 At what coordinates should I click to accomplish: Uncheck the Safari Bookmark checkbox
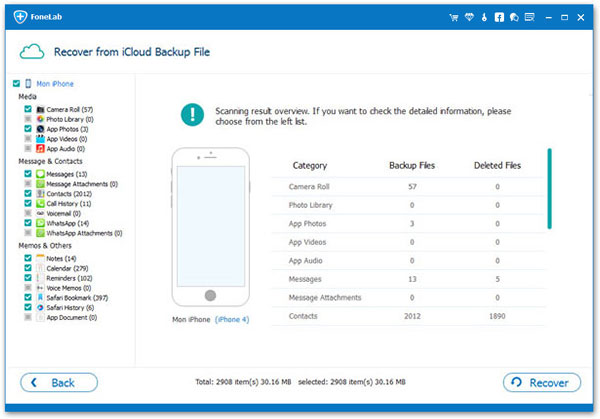(28, 297)
